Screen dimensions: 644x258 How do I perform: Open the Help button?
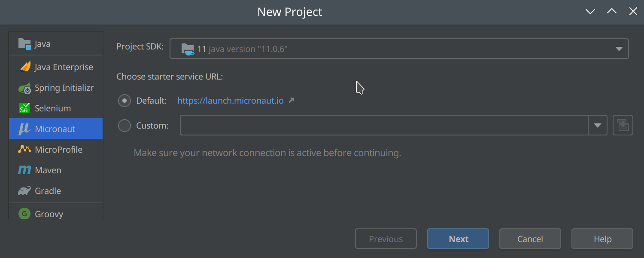point(602,239)
